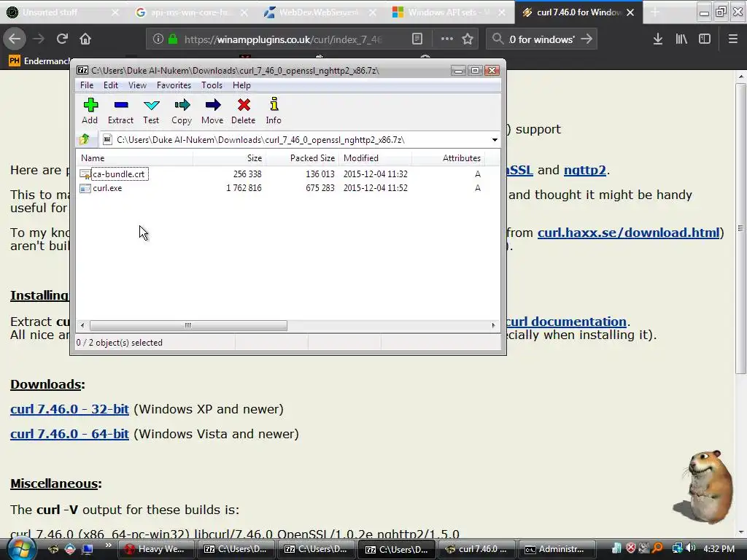
Task: Open the Favorites menu
Action: pyautogui.click(x=174, y=85)
